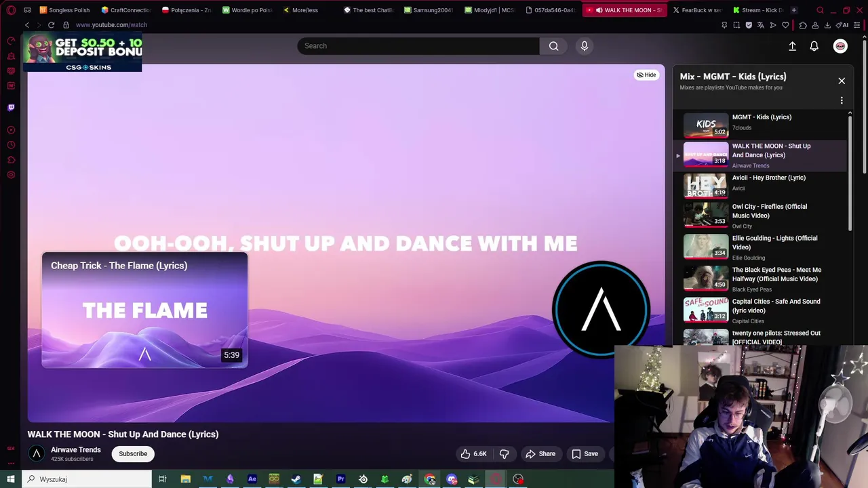
Task: Like the video with 6.6K likes
Action: (x=474, y=453)
